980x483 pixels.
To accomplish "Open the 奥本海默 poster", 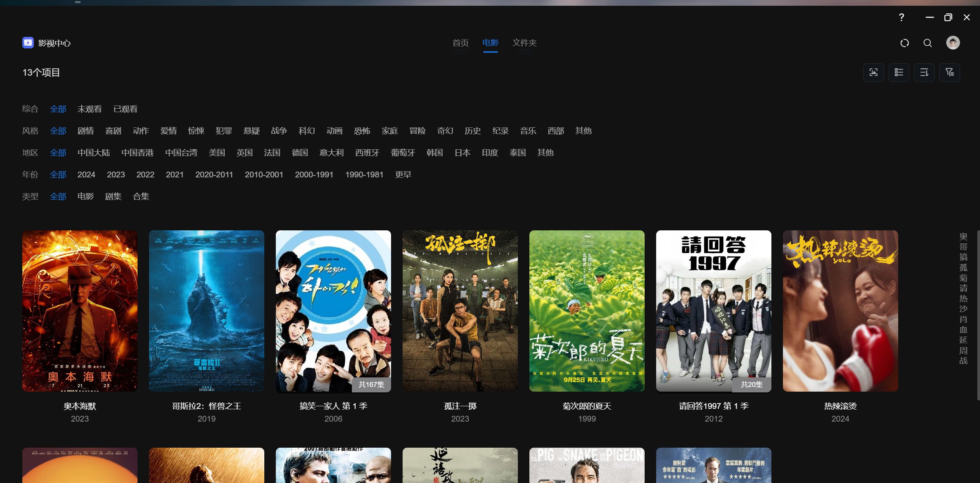I will [x=80, y=311].
